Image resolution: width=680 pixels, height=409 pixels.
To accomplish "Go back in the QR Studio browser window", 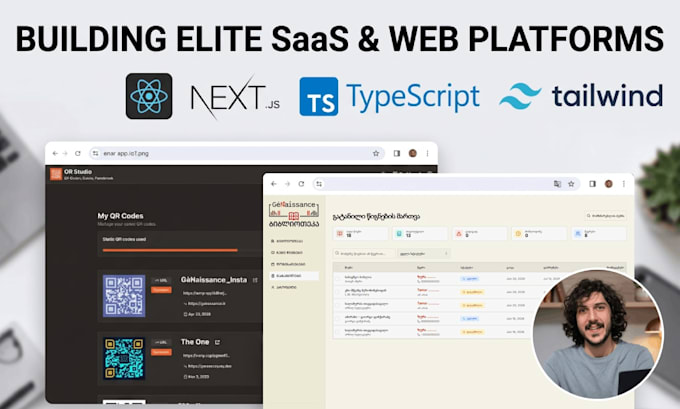I will click(x=55, y=153).
